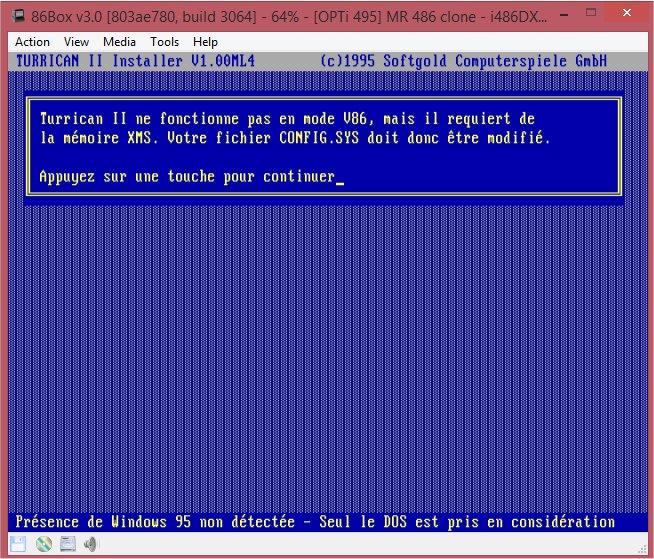The image size is (654, 559).
Task: Click the floppy disk drive status icon
Action: pos(20,545)
